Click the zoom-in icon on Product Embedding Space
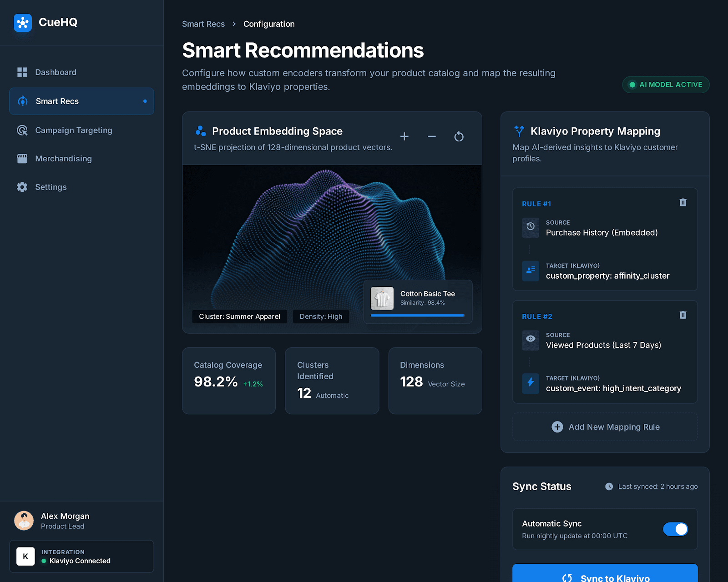 point(404,136)
